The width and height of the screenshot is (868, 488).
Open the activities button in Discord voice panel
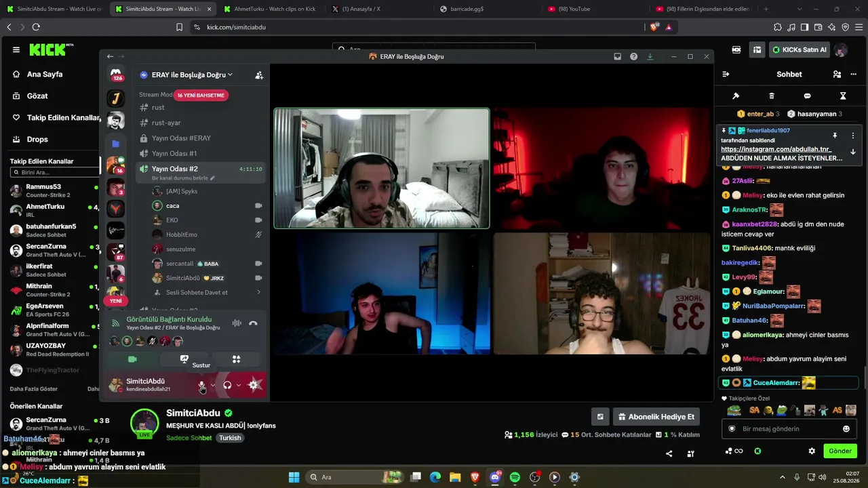[x=236, y=359]
